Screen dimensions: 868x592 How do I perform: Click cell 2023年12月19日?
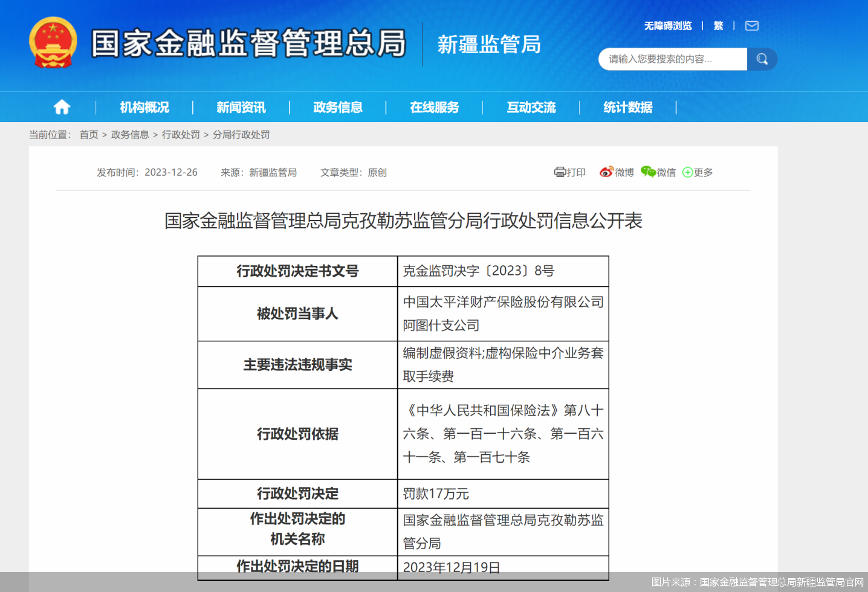tap(503, 567)
